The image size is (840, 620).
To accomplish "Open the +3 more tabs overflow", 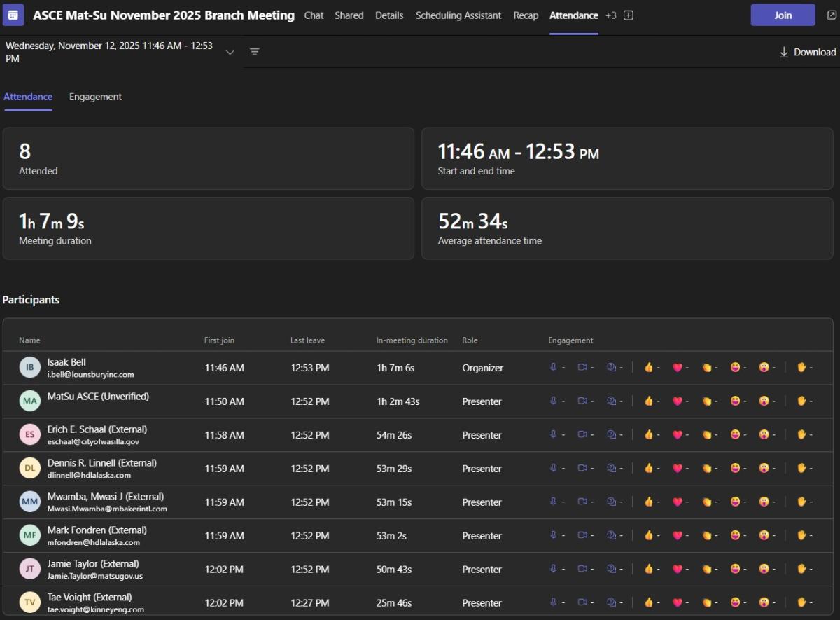I will coord(611,15).
